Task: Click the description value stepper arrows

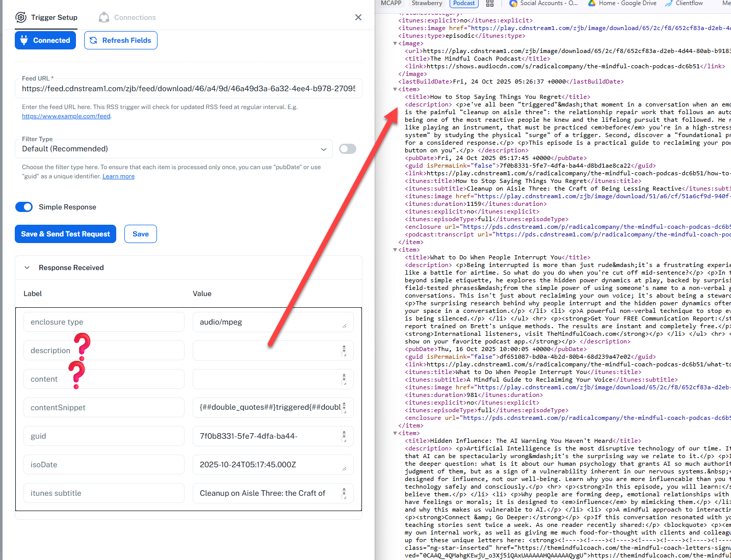Action: pyautogui.click(x=344, y=351)
